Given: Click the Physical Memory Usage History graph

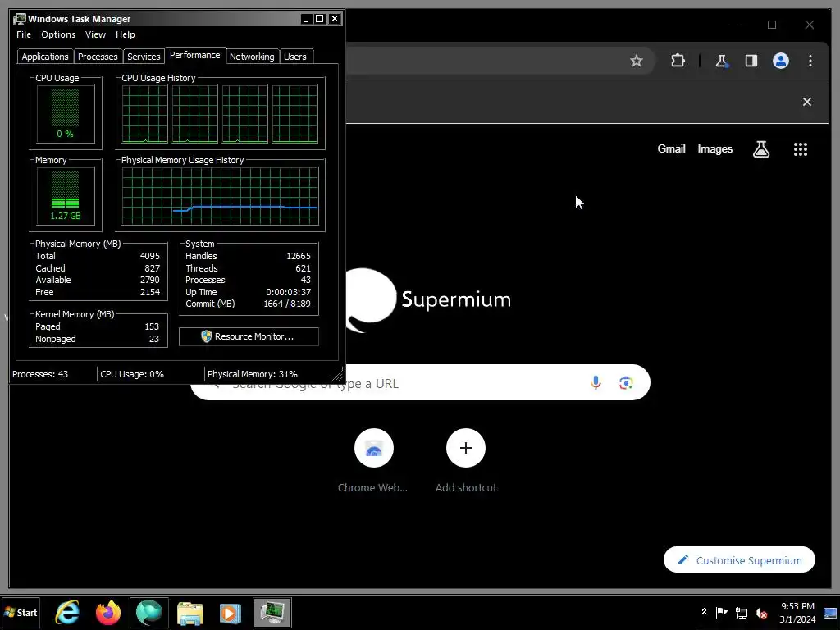Looking at the screenshot, I should [220, 196].
